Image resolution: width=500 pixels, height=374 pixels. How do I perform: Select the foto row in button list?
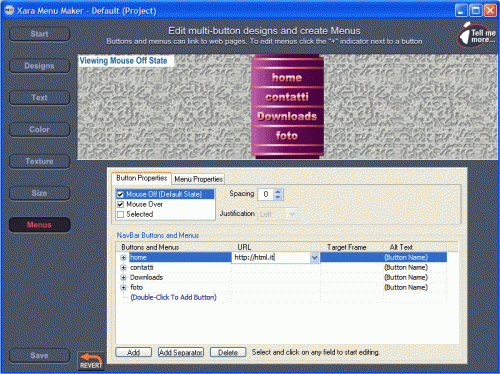pyautogui.click(x=136, y=287)
